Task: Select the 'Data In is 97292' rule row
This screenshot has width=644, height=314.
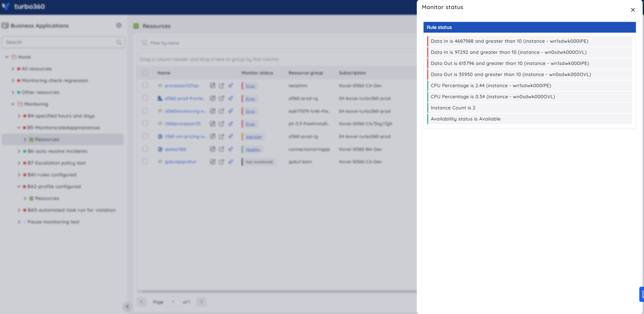Action: (x=529, y=52)
